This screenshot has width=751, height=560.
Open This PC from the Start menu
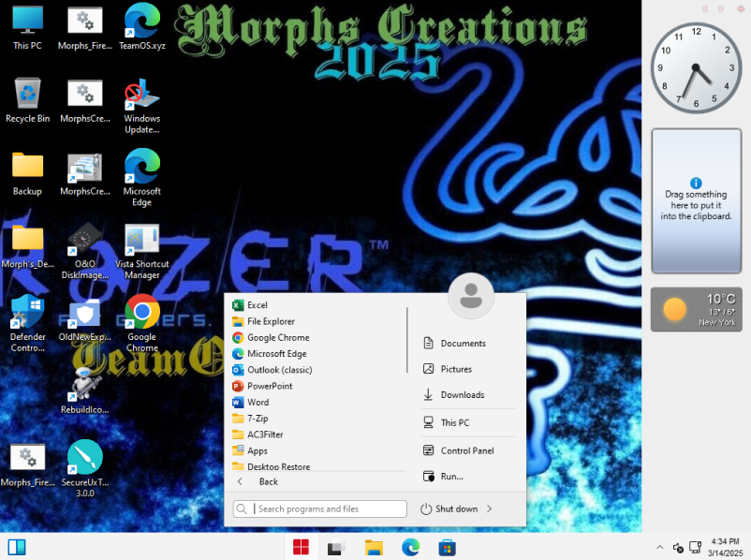469,422
